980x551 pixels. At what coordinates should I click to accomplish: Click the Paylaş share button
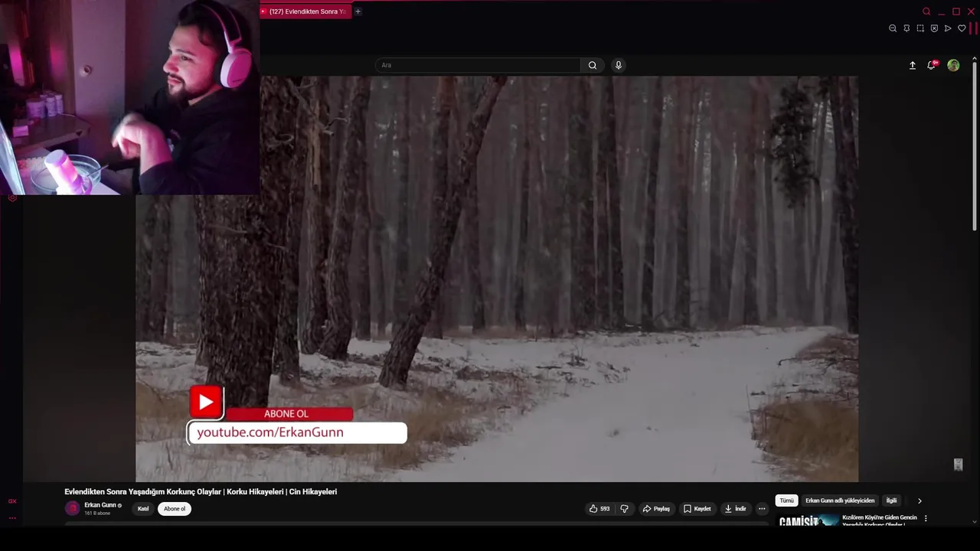[656, 509]
